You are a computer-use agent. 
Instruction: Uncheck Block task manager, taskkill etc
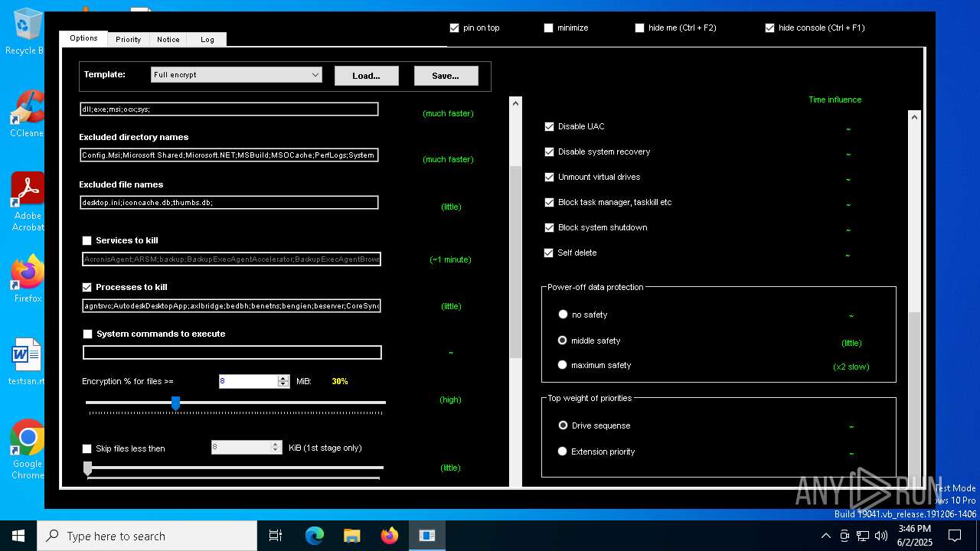[549, 202]
